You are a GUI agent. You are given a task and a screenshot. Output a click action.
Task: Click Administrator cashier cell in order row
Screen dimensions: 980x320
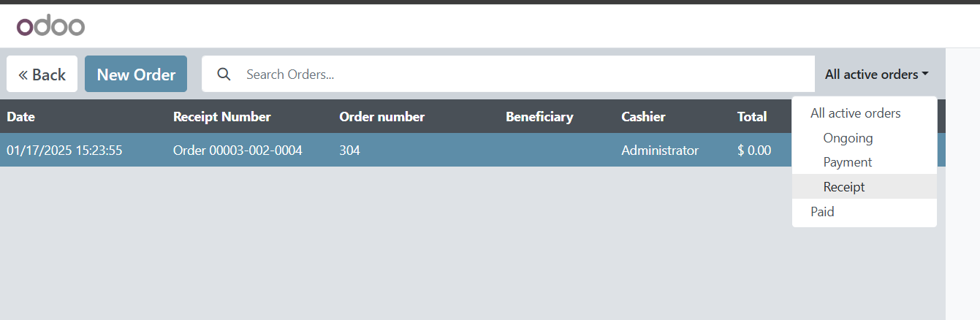click(x=660, y=151)
